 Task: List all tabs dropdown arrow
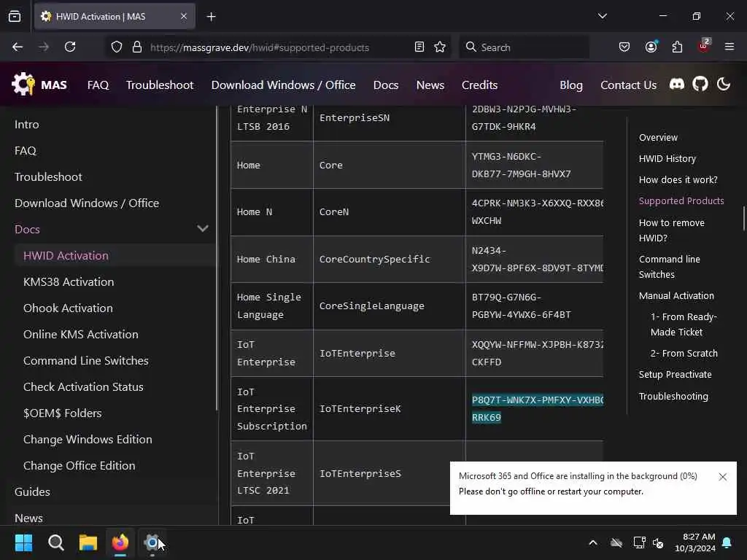[602, 16]
